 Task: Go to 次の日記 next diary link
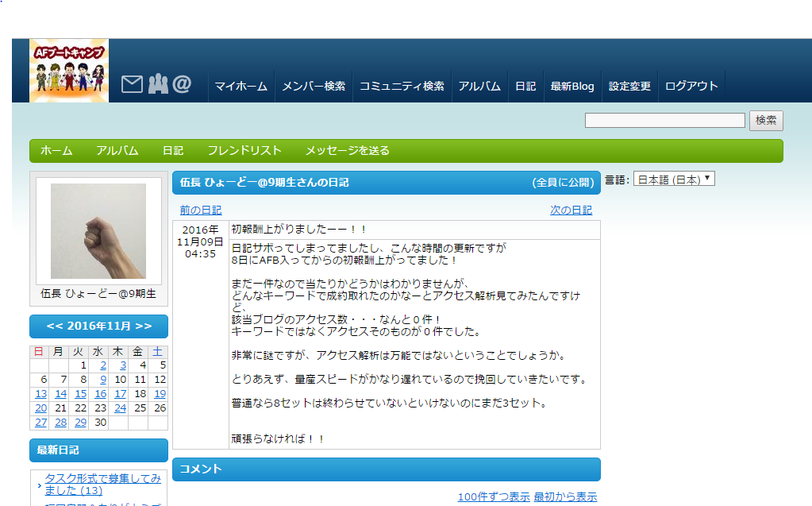coord(571,211)
